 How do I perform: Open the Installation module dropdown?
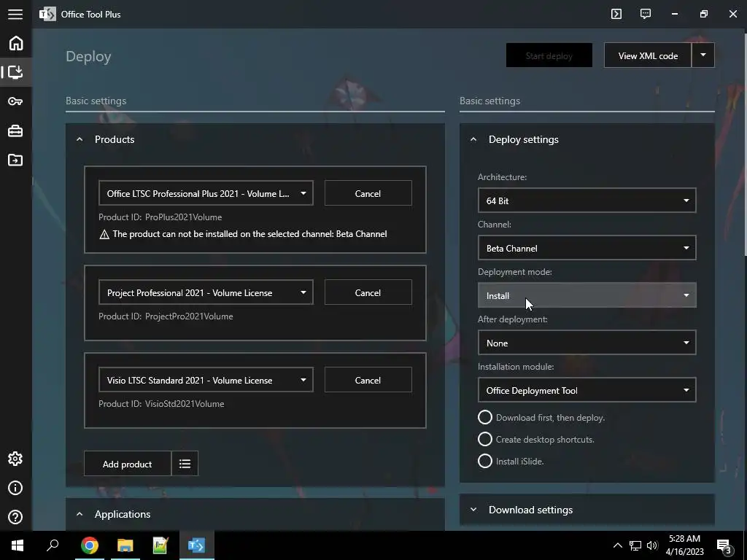587,390
